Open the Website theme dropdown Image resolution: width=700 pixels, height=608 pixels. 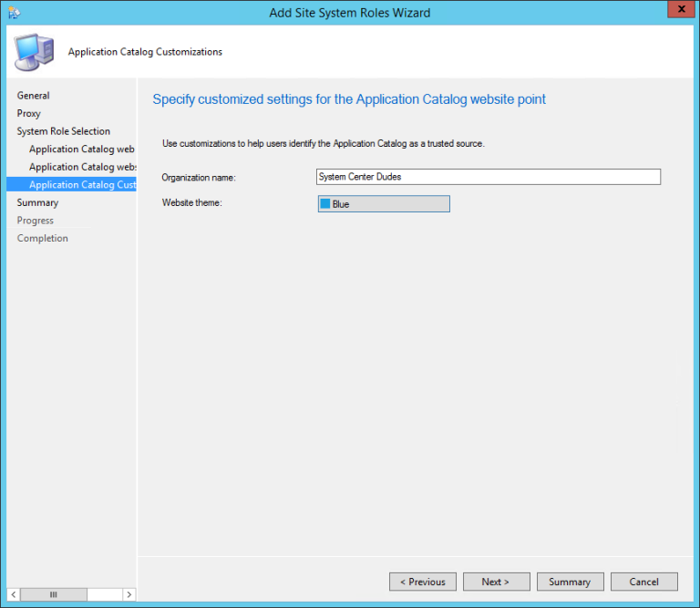pyautogui.click(x=383, y=204)
